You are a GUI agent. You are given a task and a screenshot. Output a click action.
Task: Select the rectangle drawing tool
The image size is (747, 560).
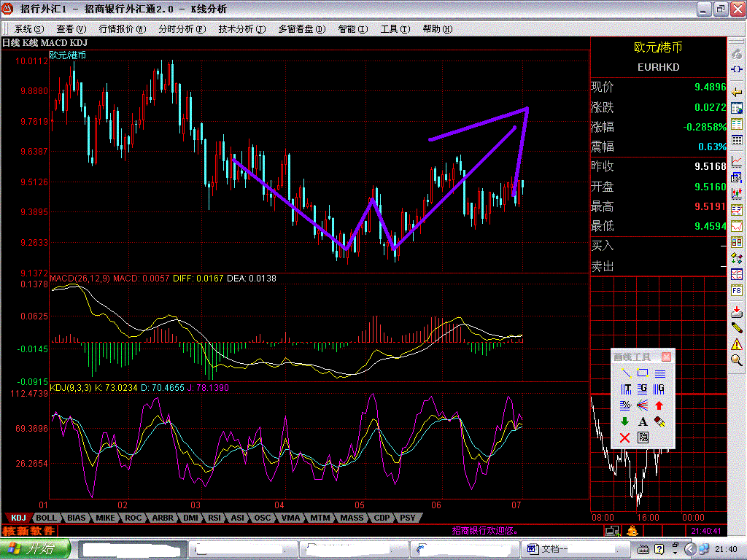642,373
